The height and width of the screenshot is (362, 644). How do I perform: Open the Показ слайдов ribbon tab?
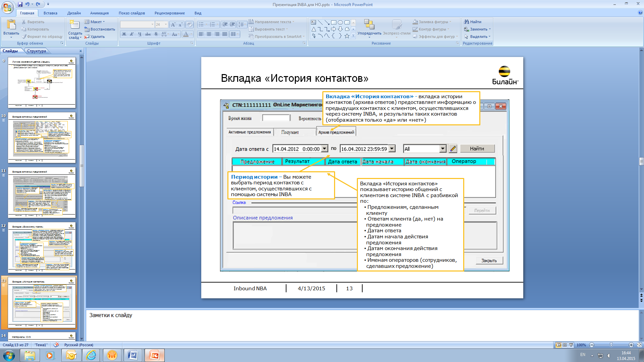pos(131,13)
